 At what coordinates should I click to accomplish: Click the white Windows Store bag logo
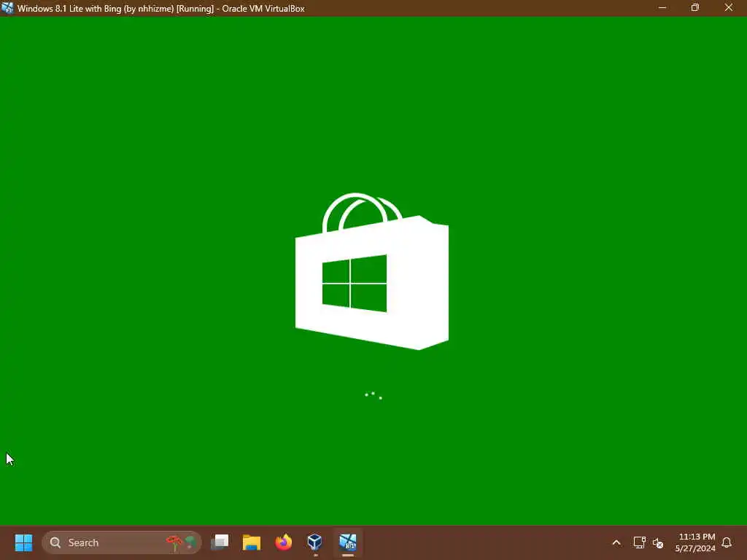[371, 271]
